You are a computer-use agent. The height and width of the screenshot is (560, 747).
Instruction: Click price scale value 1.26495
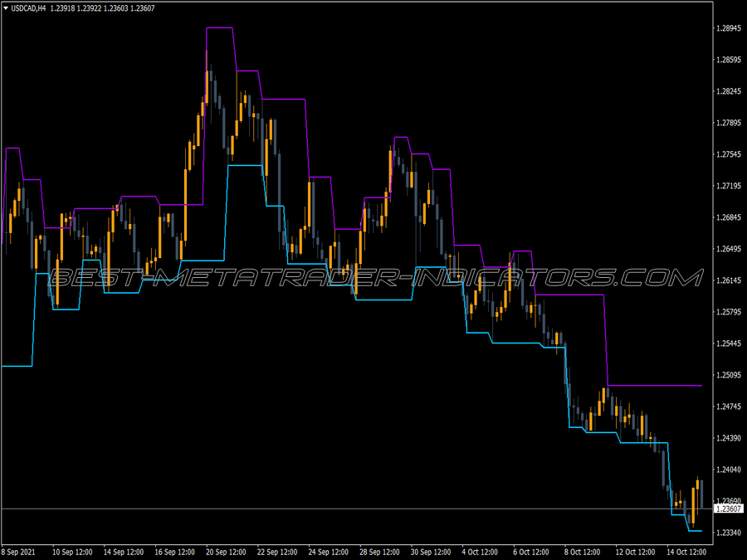pos(729,249)
